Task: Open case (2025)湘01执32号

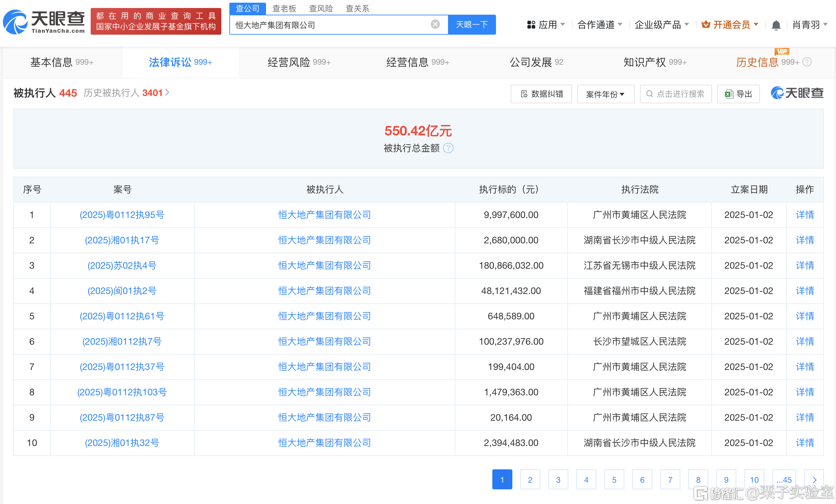Action: tap(122, 443)
